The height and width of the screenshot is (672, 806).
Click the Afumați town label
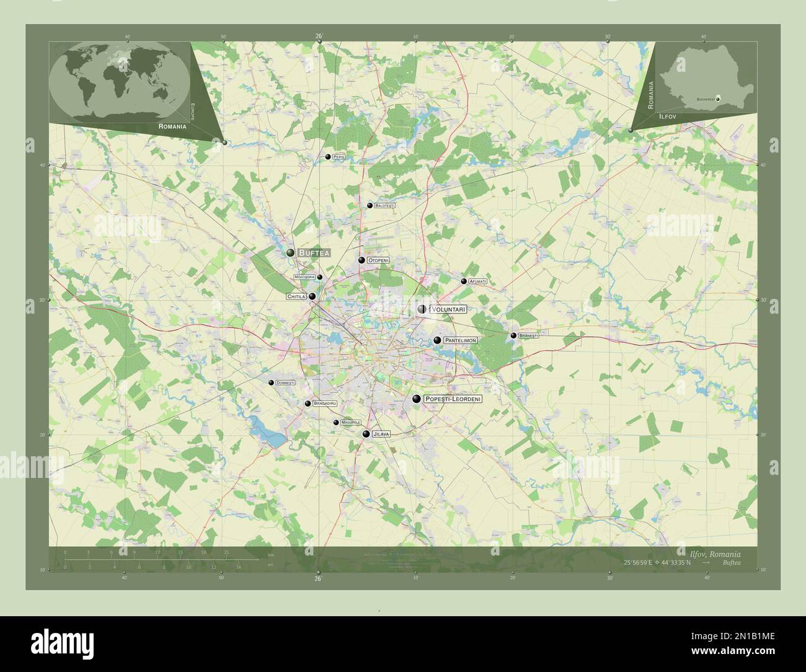pyautogui.click(x=478, y=281)
